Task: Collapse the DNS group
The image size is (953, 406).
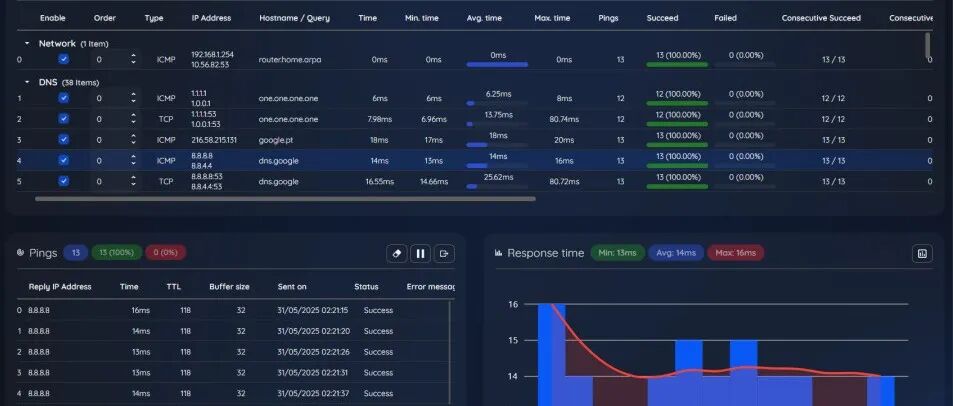Action: [x=27, y=82]
